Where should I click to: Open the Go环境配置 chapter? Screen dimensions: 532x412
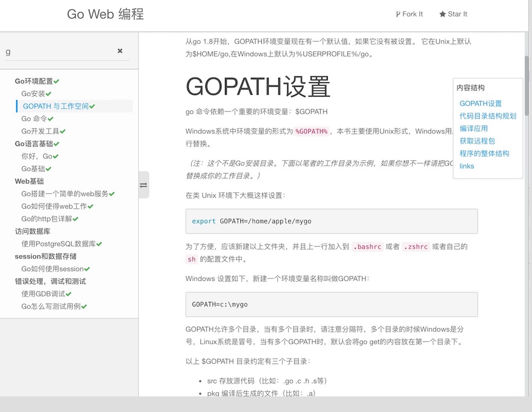(34, 81)
